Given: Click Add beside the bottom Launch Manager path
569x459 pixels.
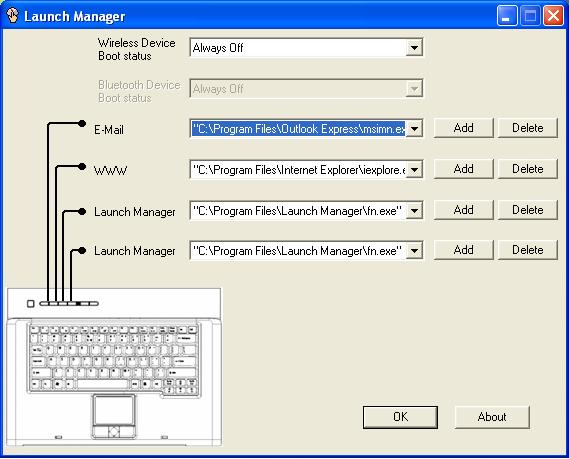Looking at the screenshot, I should pyautogui.click(x=463, y=250).
